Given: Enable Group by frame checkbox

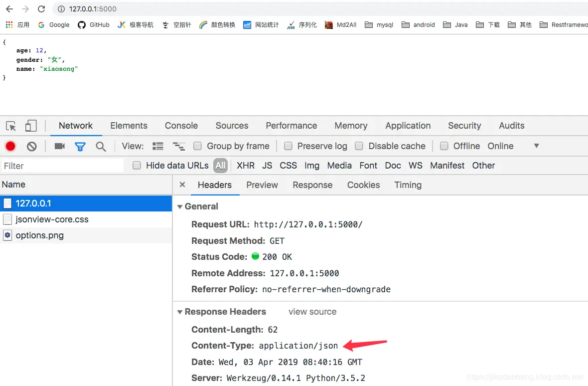Looking at the screenshot, I should click(x=197, y=146).
